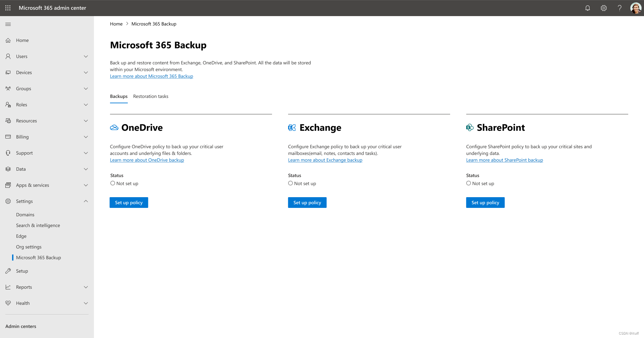Click Set up policy for OneDrive

click(129, 203)
